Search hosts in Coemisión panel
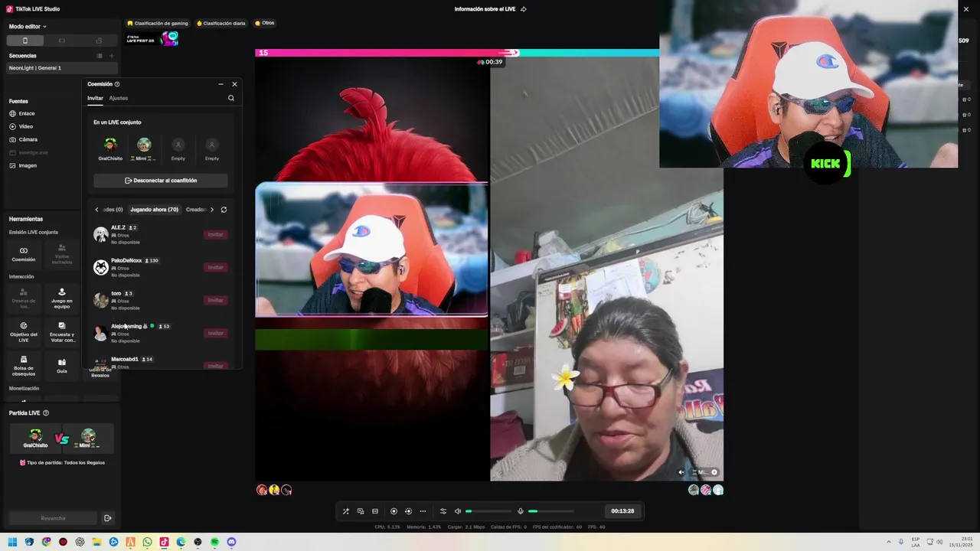 (x=231, y=98)
